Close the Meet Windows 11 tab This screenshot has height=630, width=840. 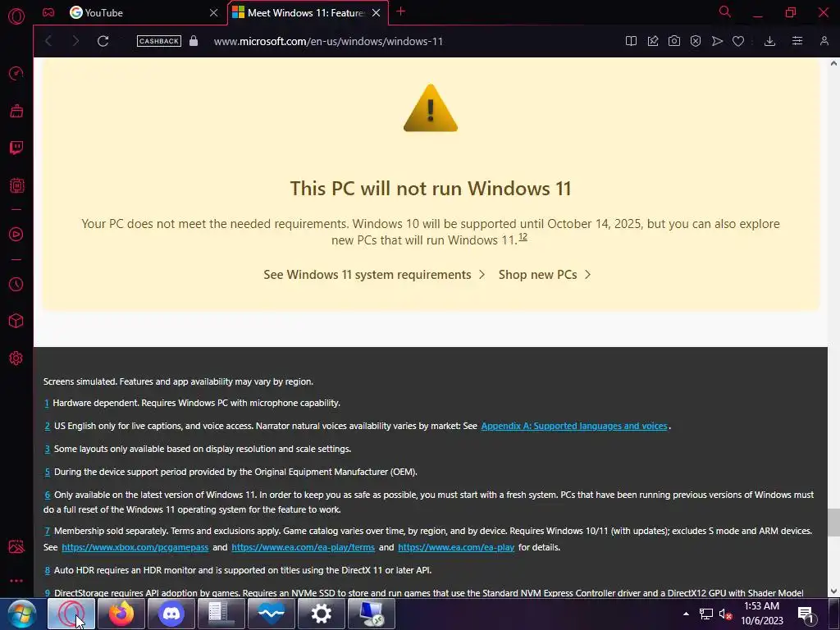click(x=376, y=13)
